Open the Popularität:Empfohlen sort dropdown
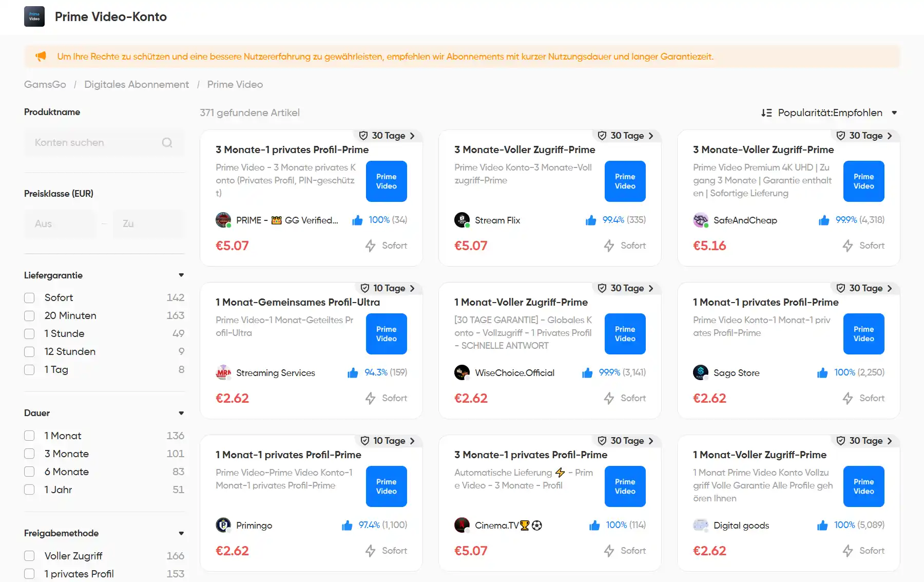The width and height of the screenshot is (924, 582). point(829,112)
